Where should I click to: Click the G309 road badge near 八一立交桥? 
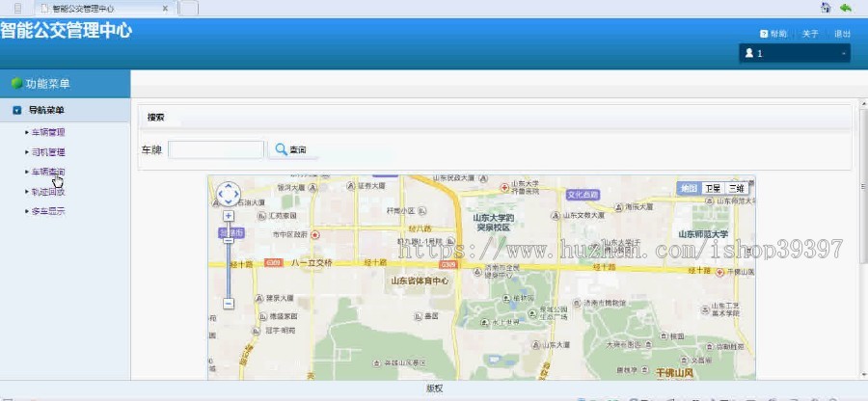pyautogui.click(x=272, y=263)
